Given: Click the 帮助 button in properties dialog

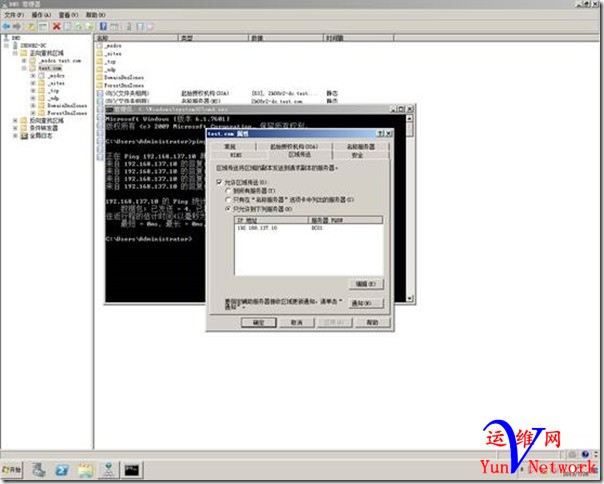Looking at the screenshot, I should coord(372,322).
